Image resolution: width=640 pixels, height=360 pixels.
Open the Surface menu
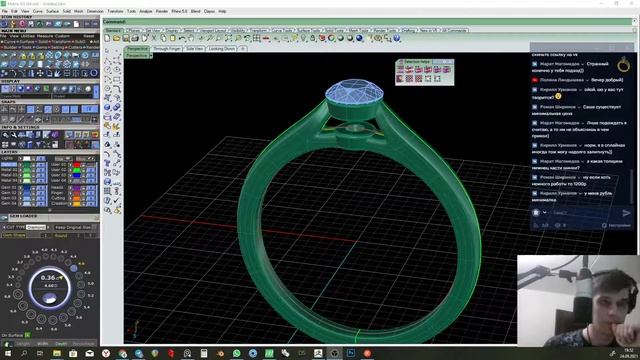pos(52,11)
